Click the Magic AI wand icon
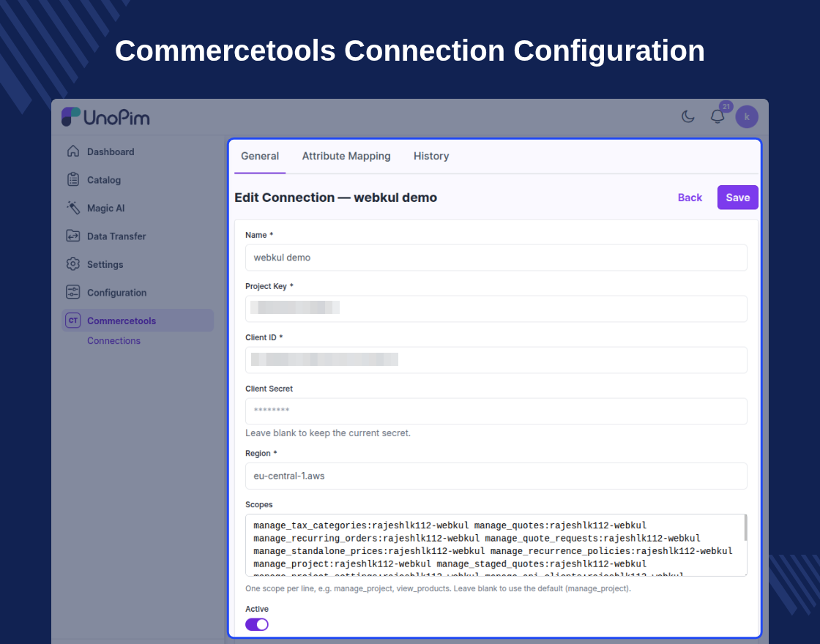 coord(73,208)
